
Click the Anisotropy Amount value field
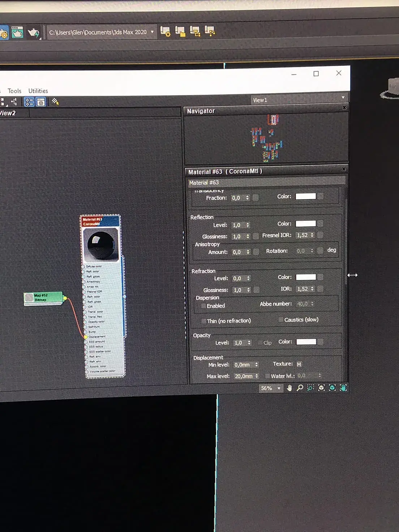238,252
